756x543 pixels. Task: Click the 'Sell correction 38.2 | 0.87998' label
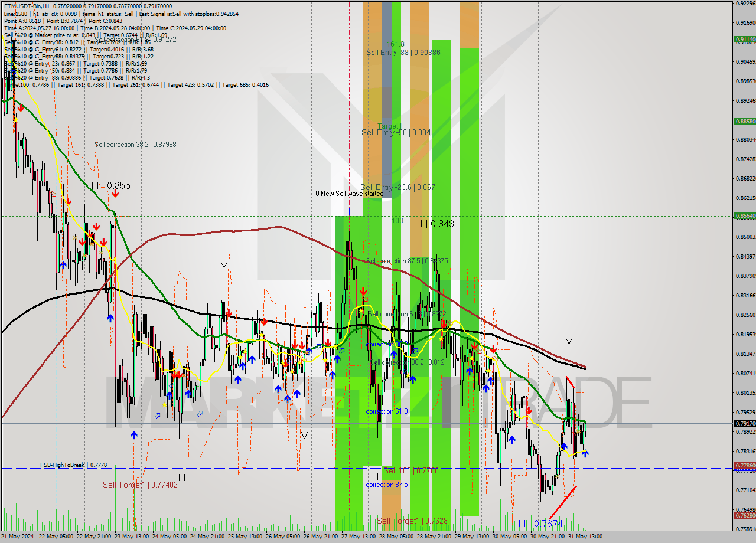click(x=135, y=144)
